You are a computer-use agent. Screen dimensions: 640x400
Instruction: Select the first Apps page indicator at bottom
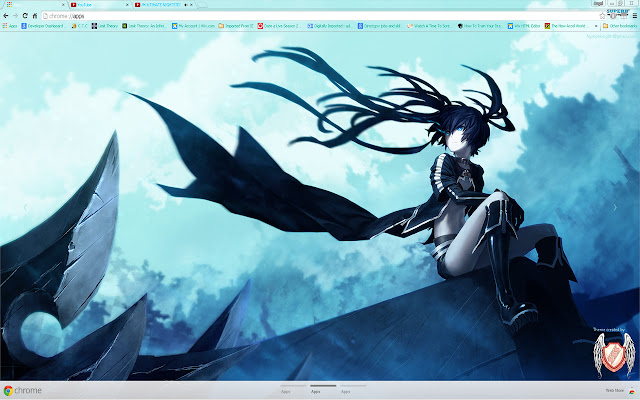coord(293,389)
